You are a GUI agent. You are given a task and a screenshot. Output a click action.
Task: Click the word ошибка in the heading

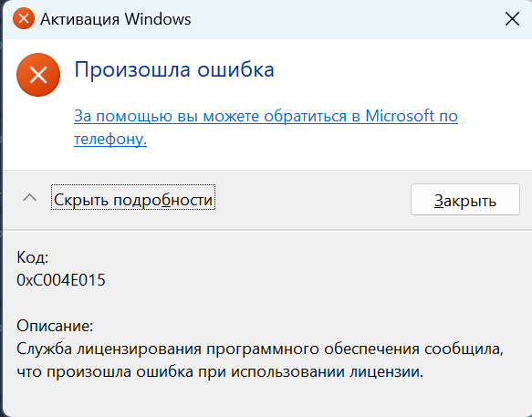click(x=235, y=69)
